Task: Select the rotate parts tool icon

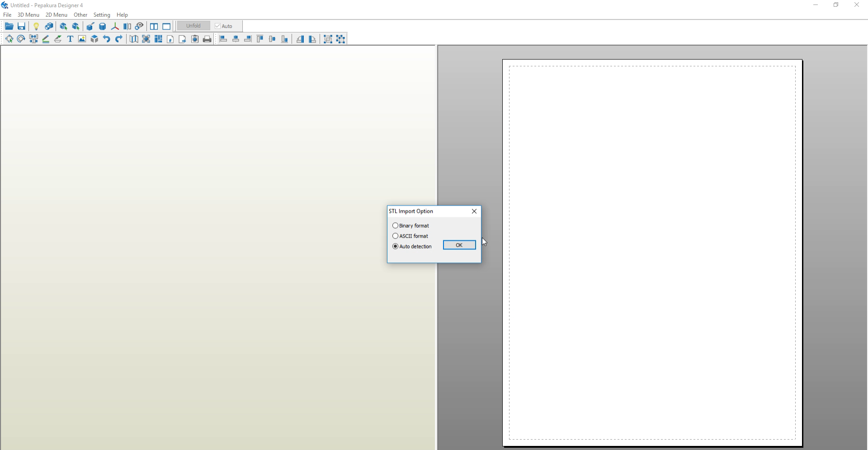Action: tap(21, 39)
